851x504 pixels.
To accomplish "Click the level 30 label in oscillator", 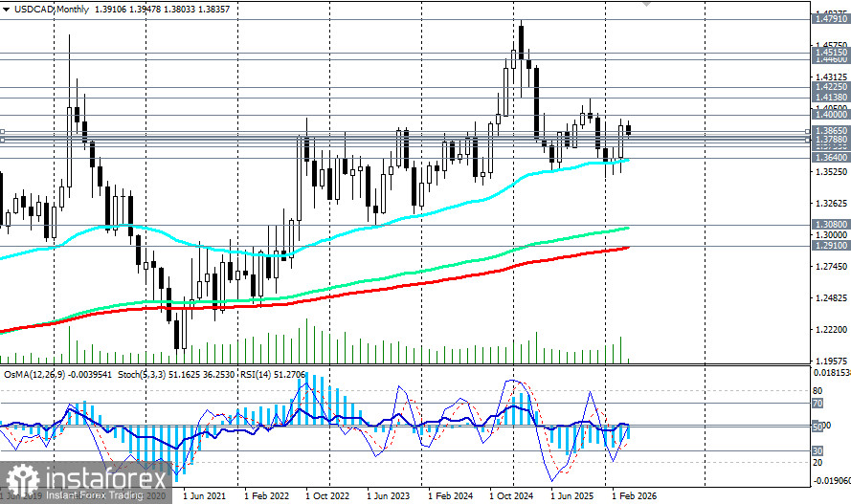I will click(817, 449).
